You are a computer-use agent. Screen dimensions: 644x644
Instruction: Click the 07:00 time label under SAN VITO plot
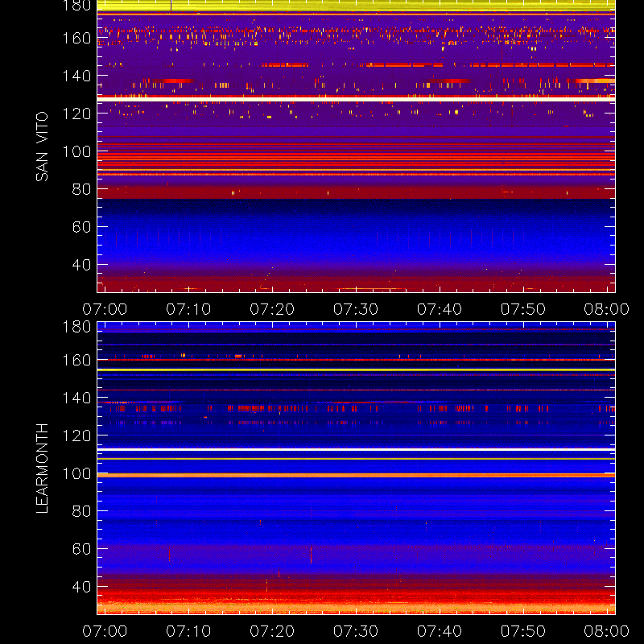pos(105,309)
